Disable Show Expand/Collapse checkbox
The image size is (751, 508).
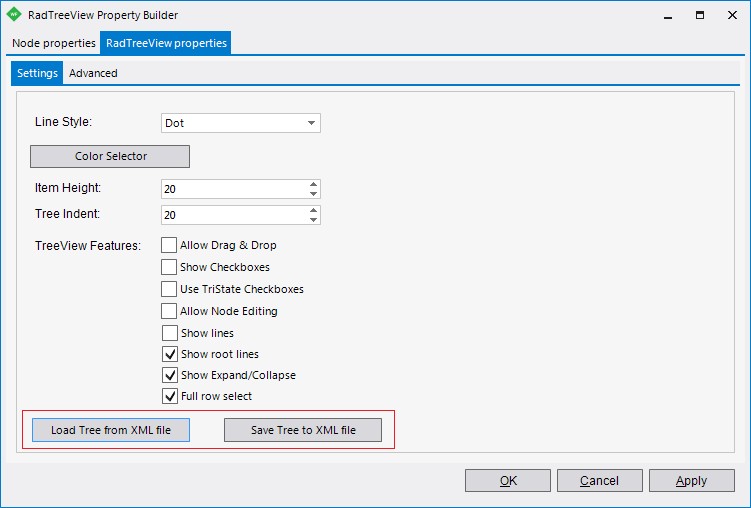(170, 375)
